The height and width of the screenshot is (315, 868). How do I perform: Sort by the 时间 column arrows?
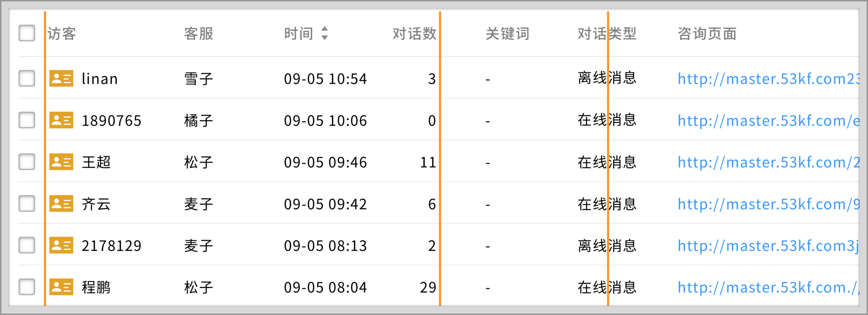324,33
